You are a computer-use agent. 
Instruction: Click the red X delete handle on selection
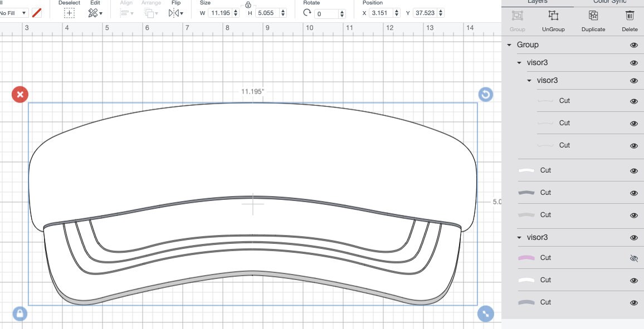click(x=20, y=95)
